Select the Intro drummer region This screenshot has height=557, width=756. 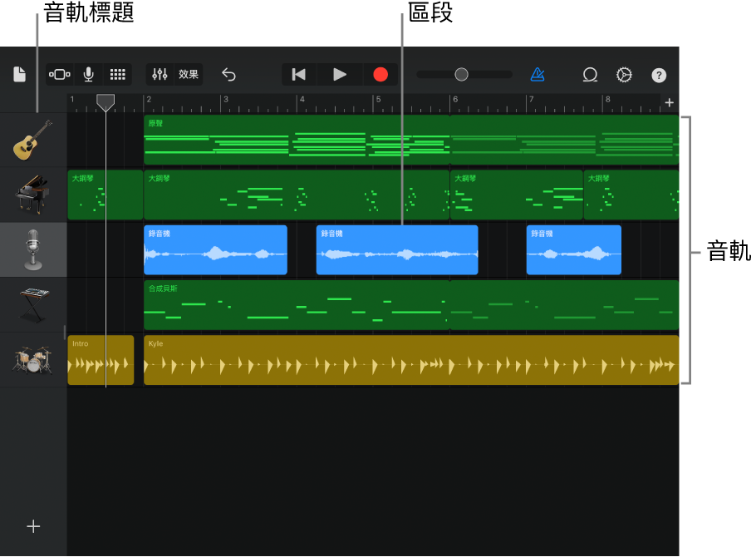(101, 360)
